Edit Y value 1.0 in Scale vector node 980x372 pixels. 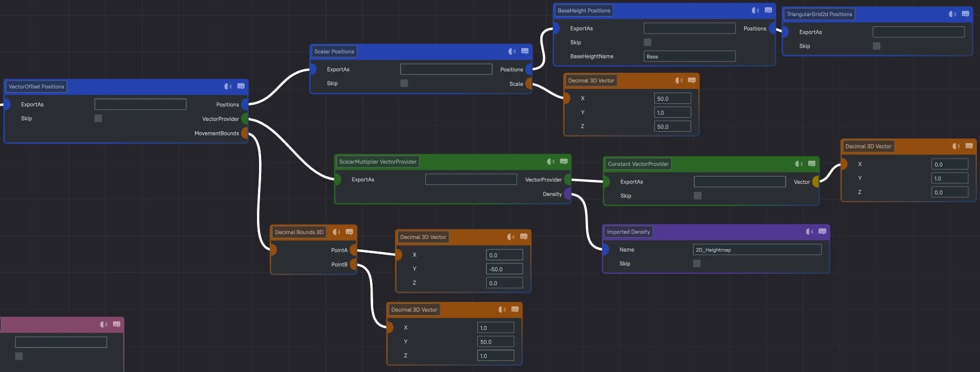(672, 113)
